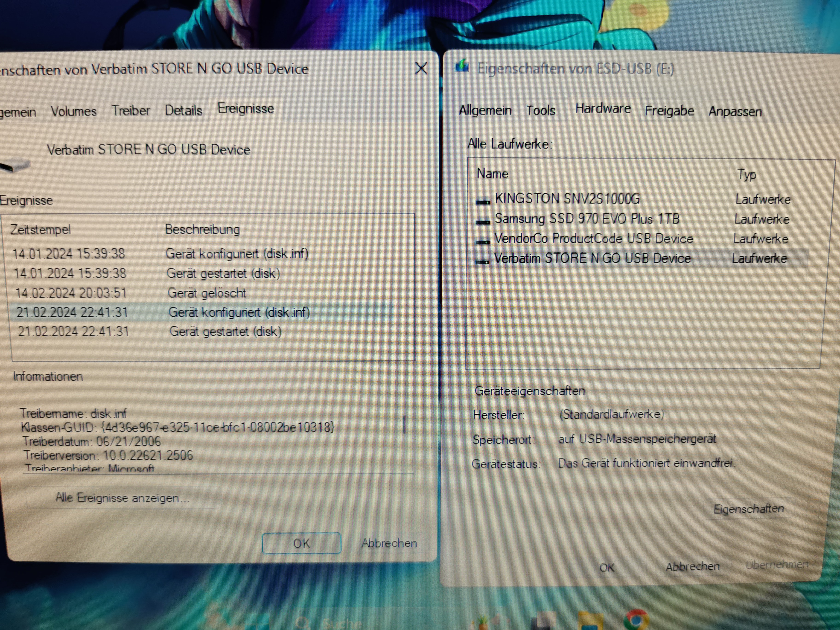Click OK in the Verbatim device dialog
This screenshot has height=630, width=840.
[x=301, y=543]
